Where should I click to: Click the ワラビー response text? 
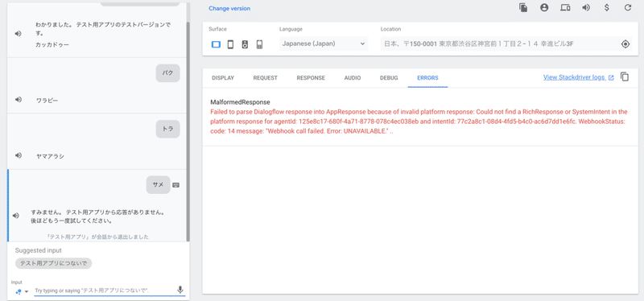point(47,100)
